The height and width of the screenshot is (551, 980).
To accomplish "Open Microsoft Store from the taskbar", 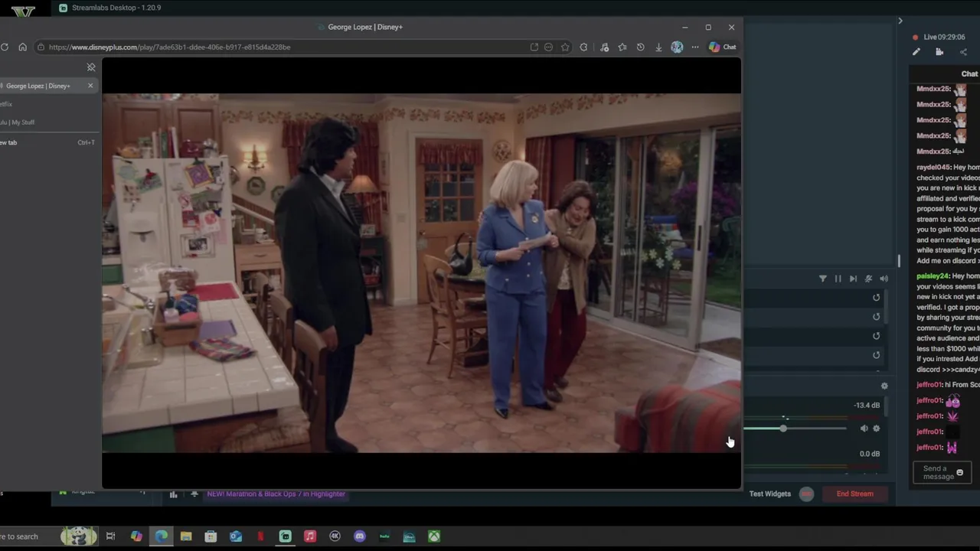I will click(211, 536).
